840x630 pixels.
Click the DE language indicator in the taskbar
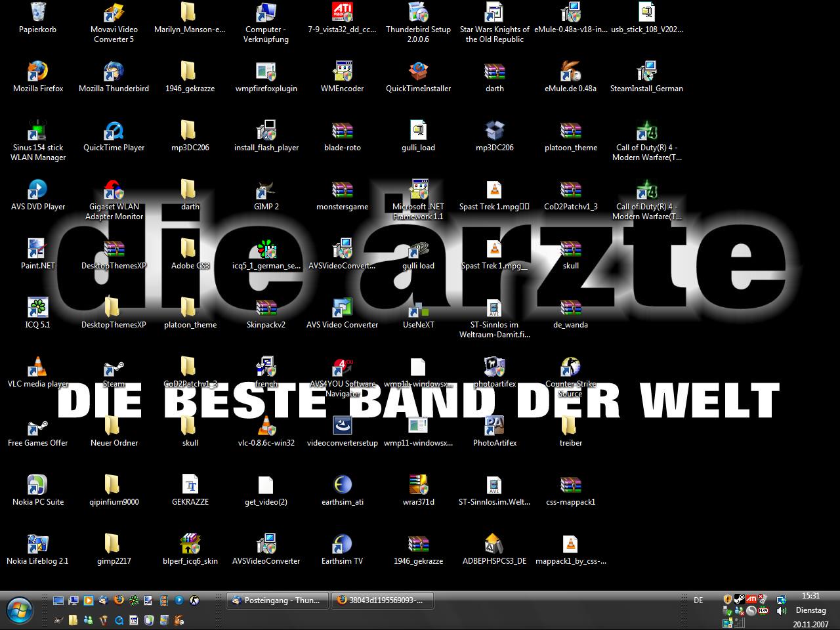pos(698,600)
